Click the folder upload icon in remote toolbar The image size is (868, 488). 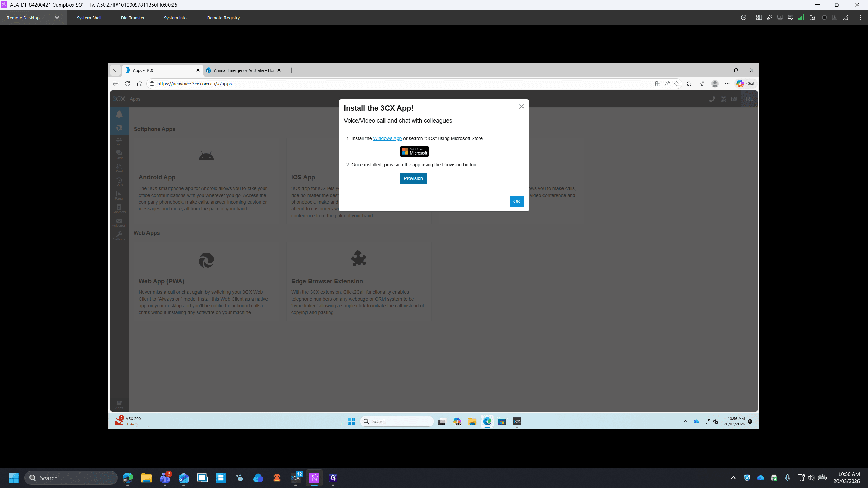pos(812,17)
